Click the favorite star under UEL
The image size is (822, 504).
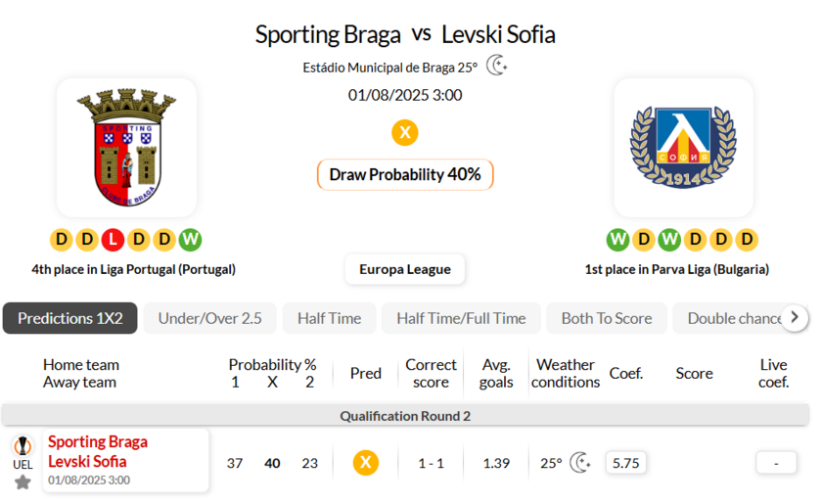tap(23, 481)
